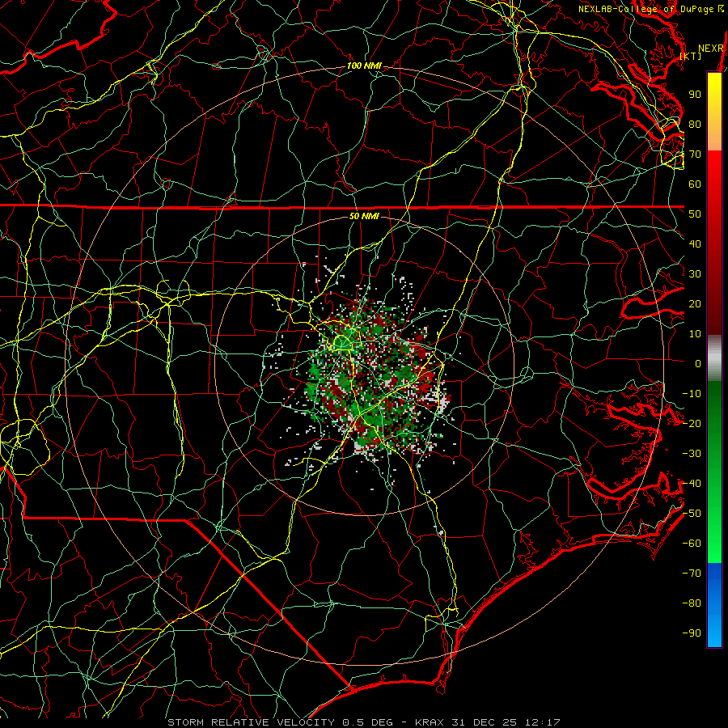
Task: Pick the gray zero-velocity segment of color bar
Action: point(714,358)
